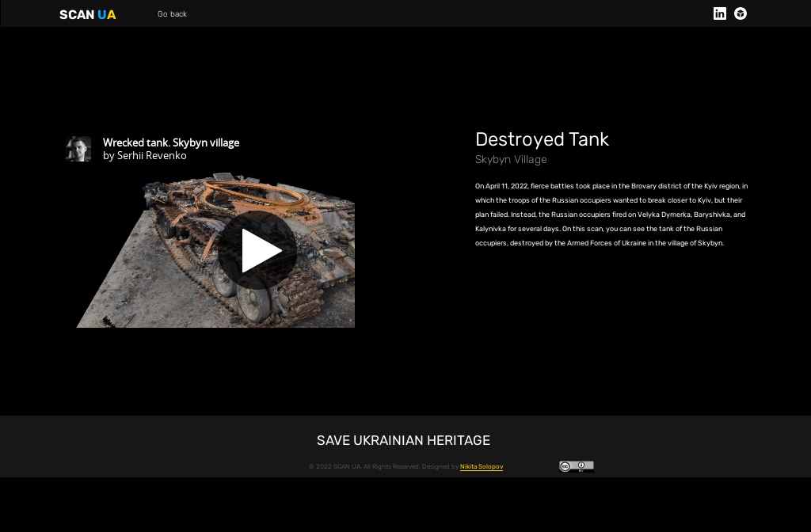
Task: Click the 'Skybyn Village' subtitle
Action: 511,159
